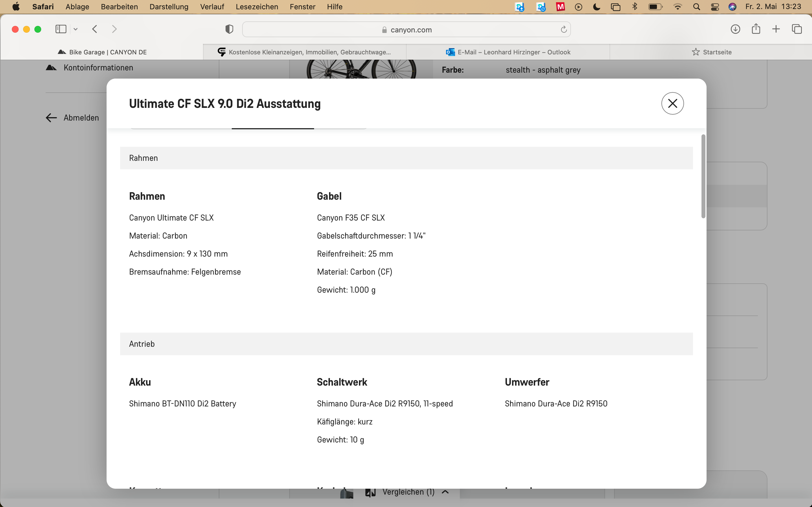Show tab overview icon
The image size is (812, 507).
796,29
